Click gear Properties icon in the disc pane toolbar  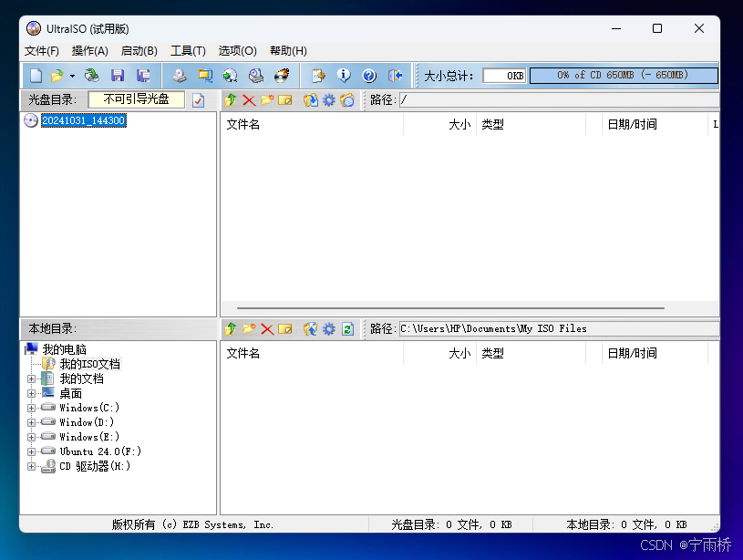tap(329, 100)
